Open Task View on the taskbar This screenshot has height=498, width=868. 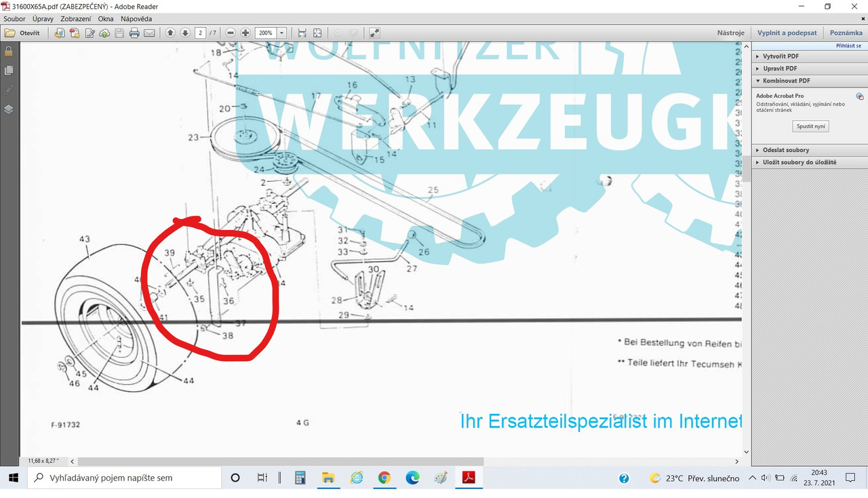point(262,478)
